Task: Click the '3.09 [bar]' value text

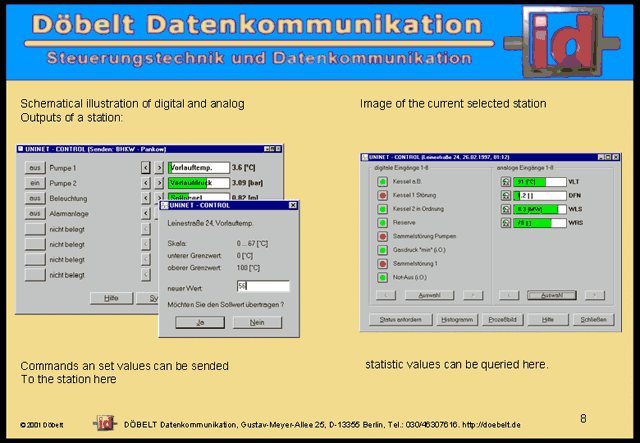Action: [247, 183]
